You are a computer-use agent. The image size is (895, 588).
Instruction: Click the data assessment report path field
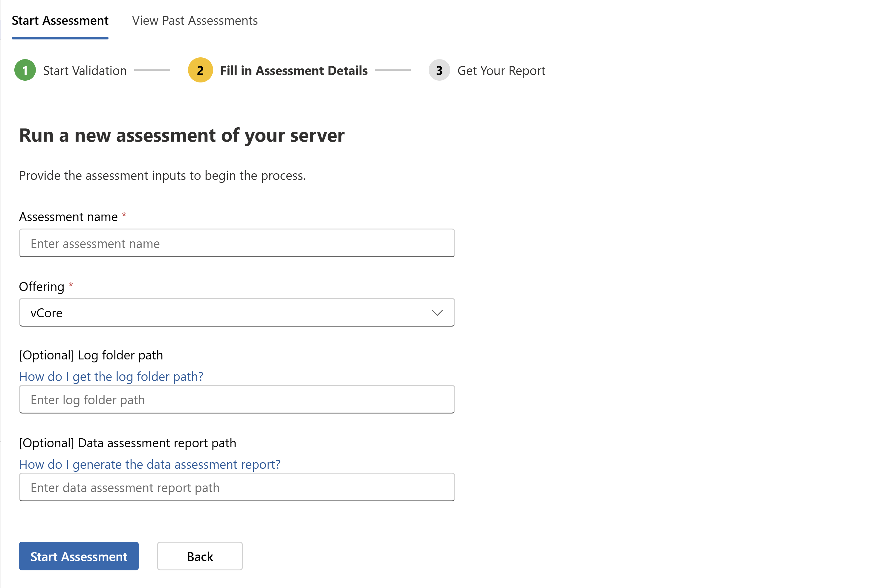pyautogui.click(x=236, y=487)
